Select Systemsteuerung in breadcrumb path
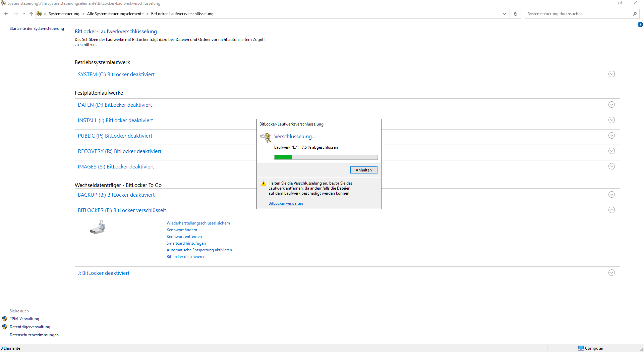This screenshot has width=644, height=352. point(64,14)
